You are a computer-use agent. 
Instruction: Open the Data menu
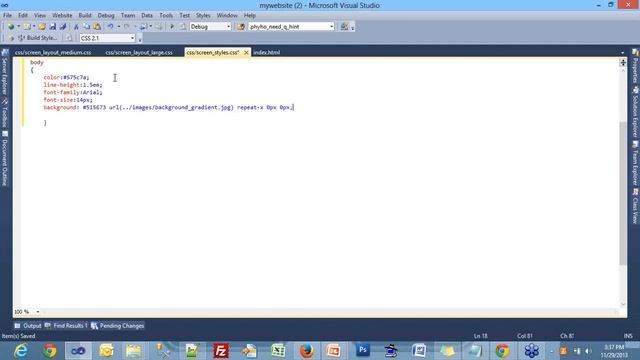tap(147, 16)
